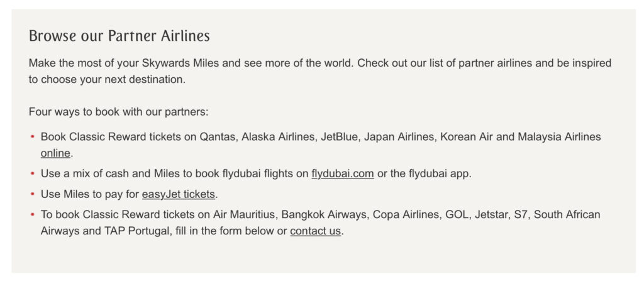Follow the 'contact us' link
The height and width of the screenshot is (291, 644).
click(316, 231)
